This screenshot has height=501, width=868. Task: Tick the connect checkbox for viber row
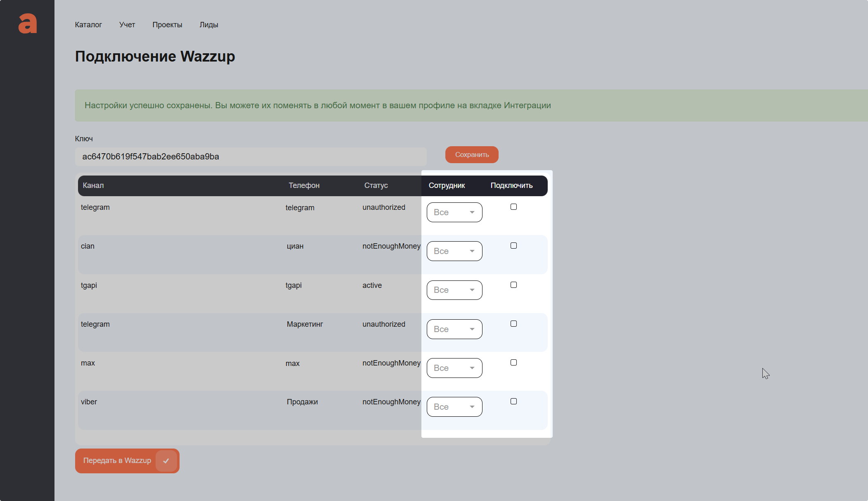coord(513,401)
